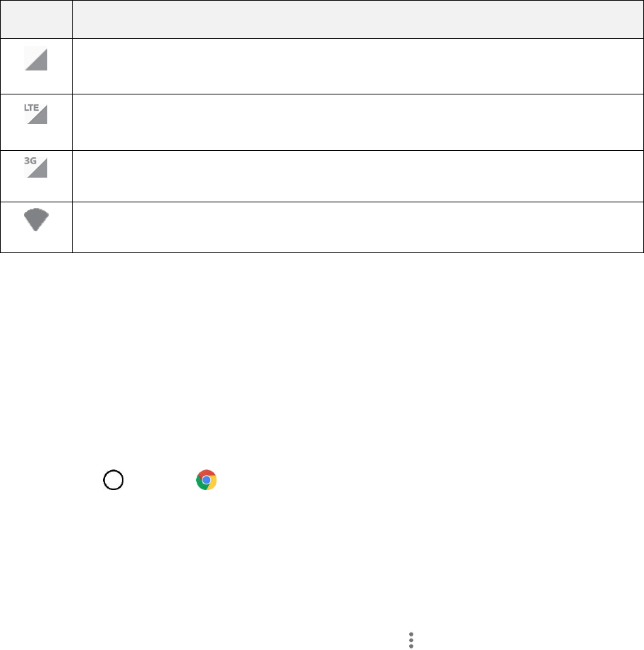The image size is (644, 650).
Task: Click the wide empty header cell of the table
Action: pyautogui.click(x=358, y=19)
